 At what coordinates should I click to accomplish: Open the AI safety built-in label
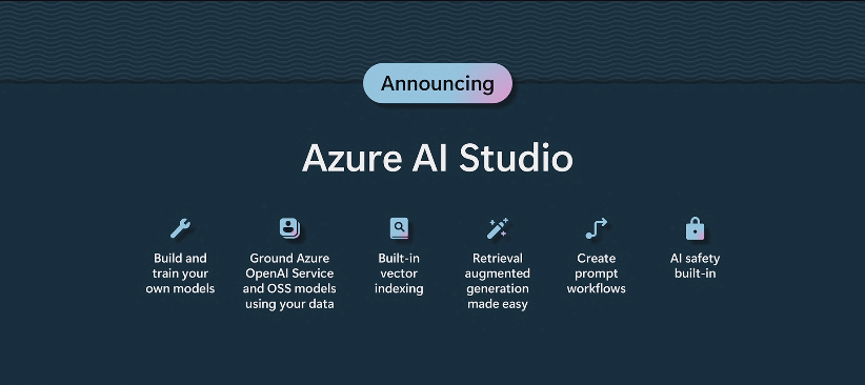(x=695, y=266)
